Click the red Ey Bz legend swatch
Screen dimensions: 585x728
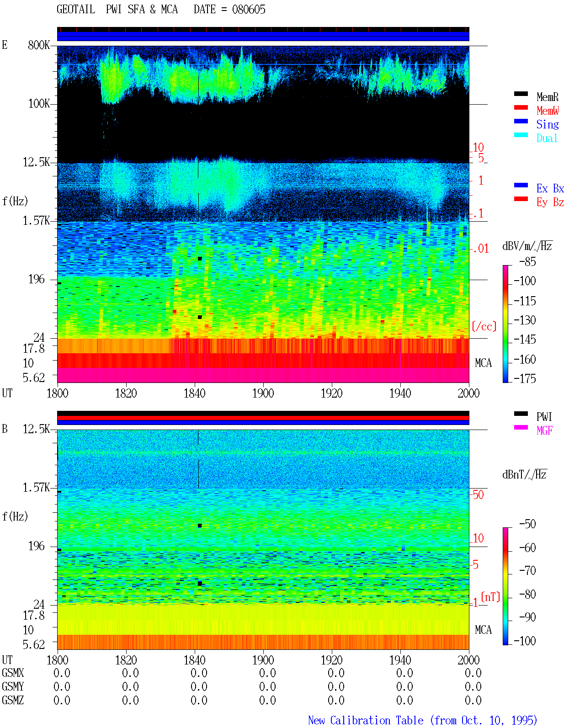click(521, 199)
